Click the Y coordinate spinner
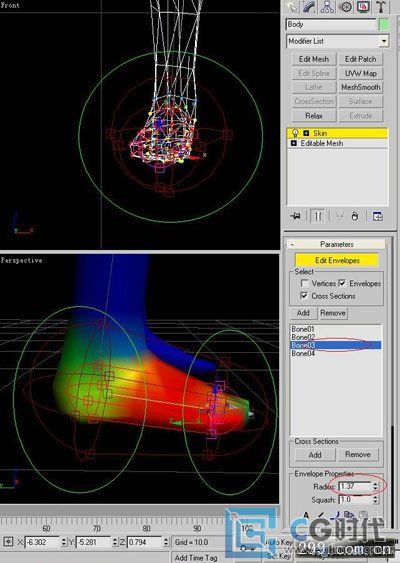 (115, 542)
